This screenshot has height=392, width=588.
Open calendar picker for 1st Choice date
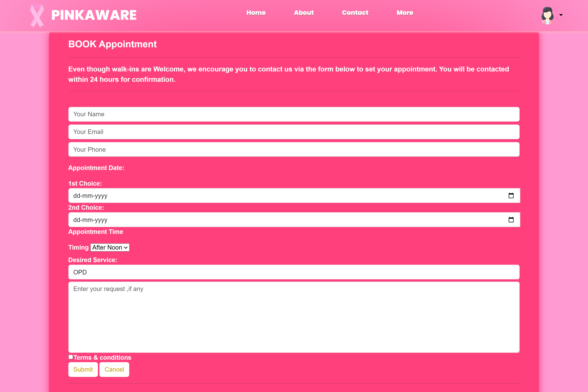[x=511, y=195]
